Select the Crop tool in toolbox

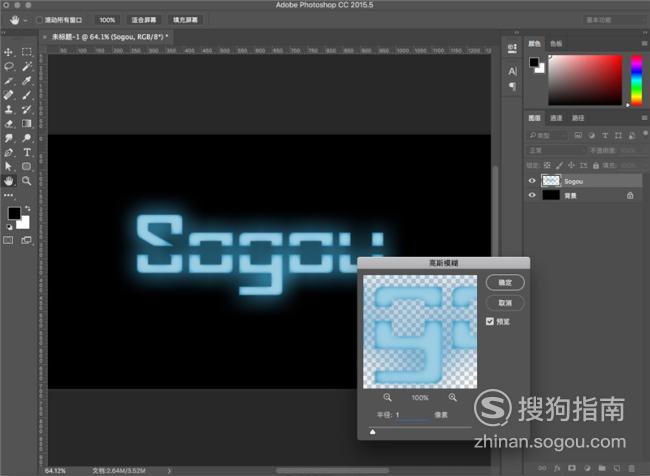[8, 81]
